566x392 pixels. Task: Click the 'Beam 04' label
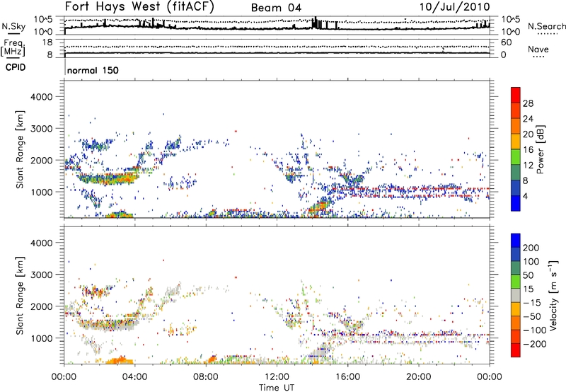point(276,8)
